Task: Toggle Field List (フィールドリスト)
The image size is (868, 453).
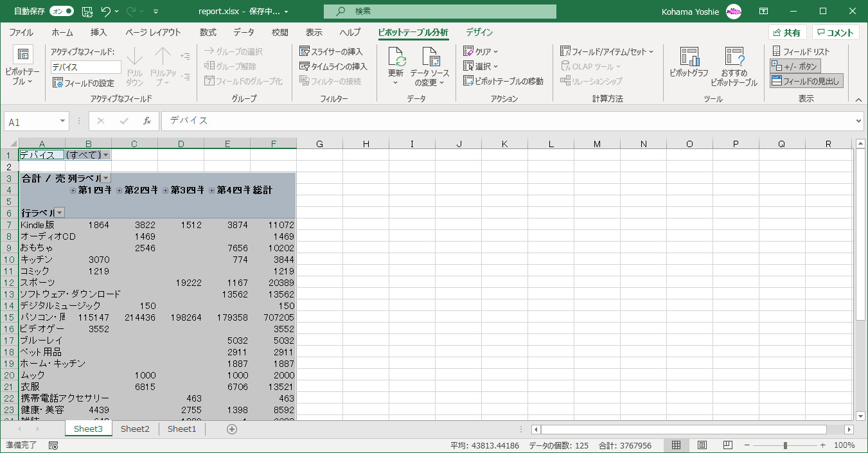Action: (x=801, y=51)
